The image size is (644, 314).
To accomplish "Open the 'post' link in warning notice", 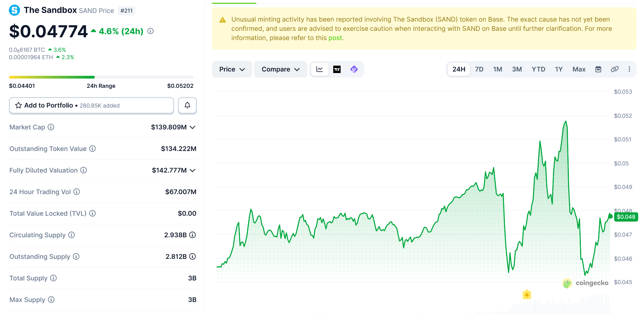I will tap(335, 38).
